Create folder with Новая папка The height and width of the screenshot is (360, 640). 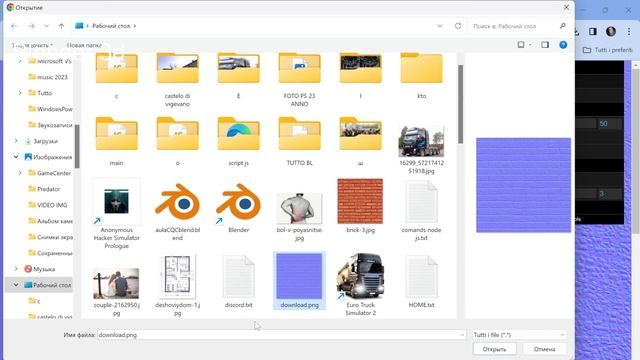click(84, 45)
